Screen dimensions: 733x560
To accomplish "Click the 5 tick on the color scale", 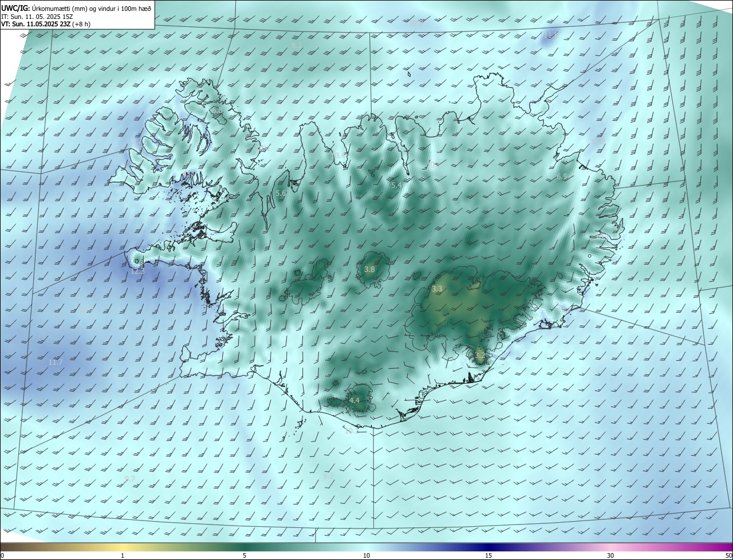I will tap(245, 555).
